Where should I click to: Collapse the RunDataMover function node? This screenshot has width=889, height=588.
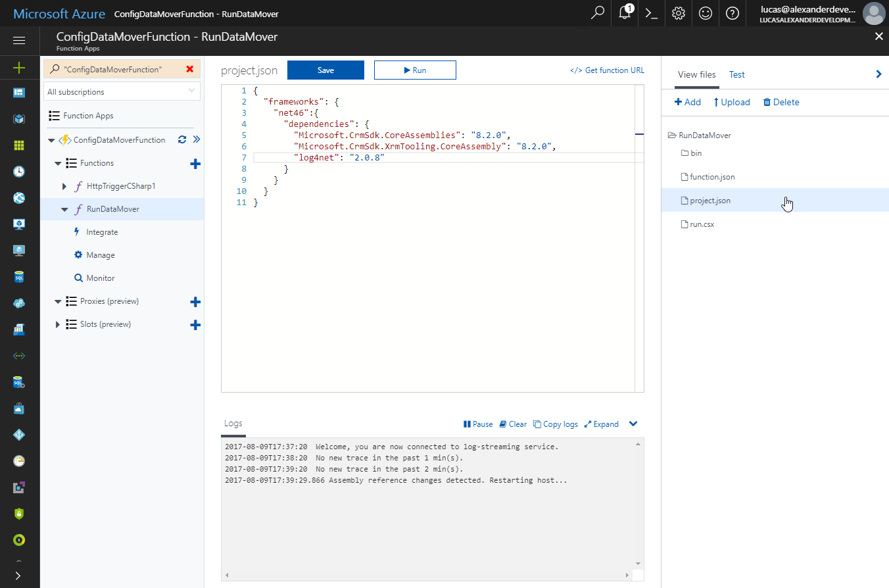tap(64, 210)
